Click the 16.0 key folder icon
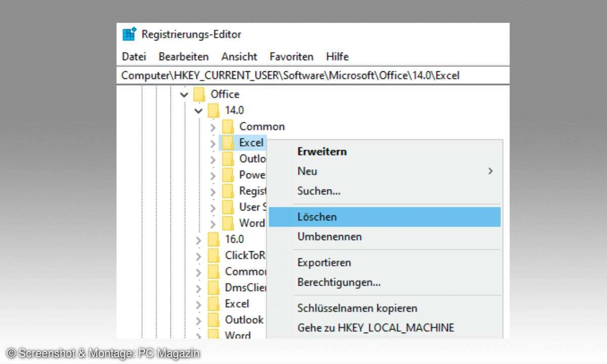Screen dimensions: 607x364 213,239
